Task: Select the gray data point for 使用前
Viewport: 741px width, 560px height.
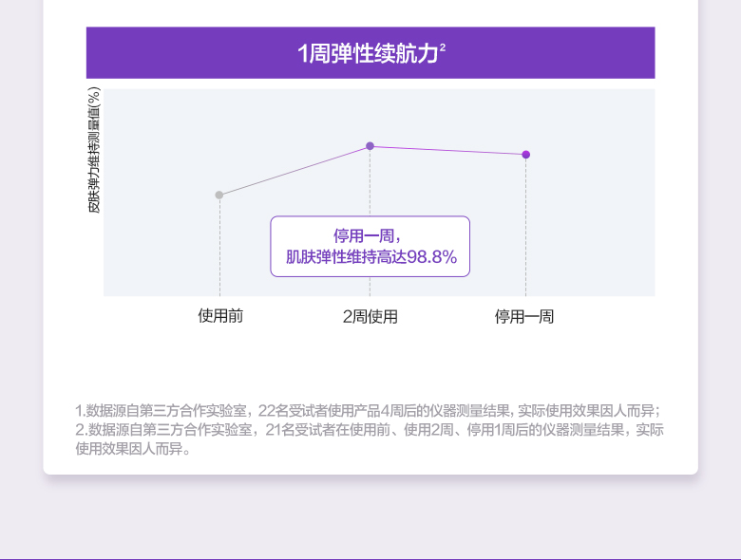Action: coord(219,195)
